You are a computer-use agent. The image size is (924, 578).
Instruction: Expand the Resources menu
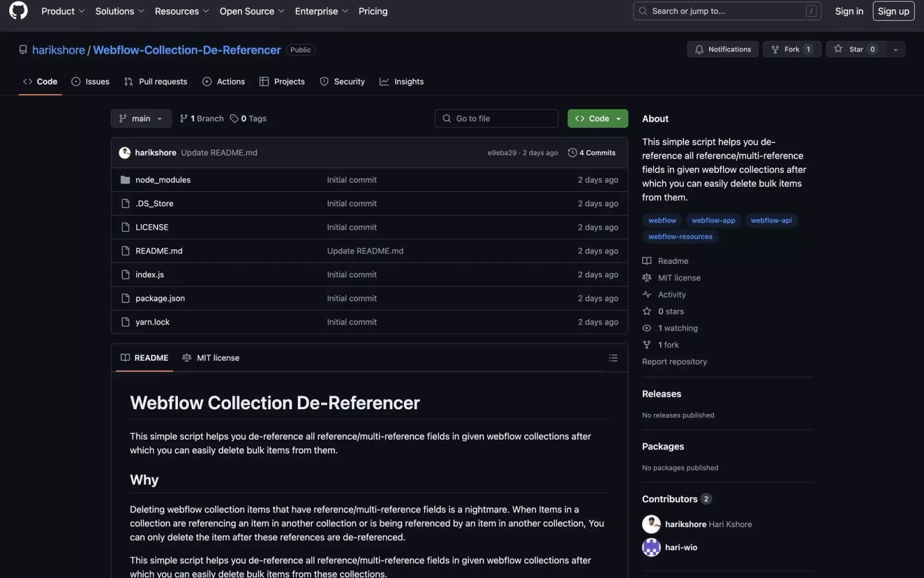182,11
